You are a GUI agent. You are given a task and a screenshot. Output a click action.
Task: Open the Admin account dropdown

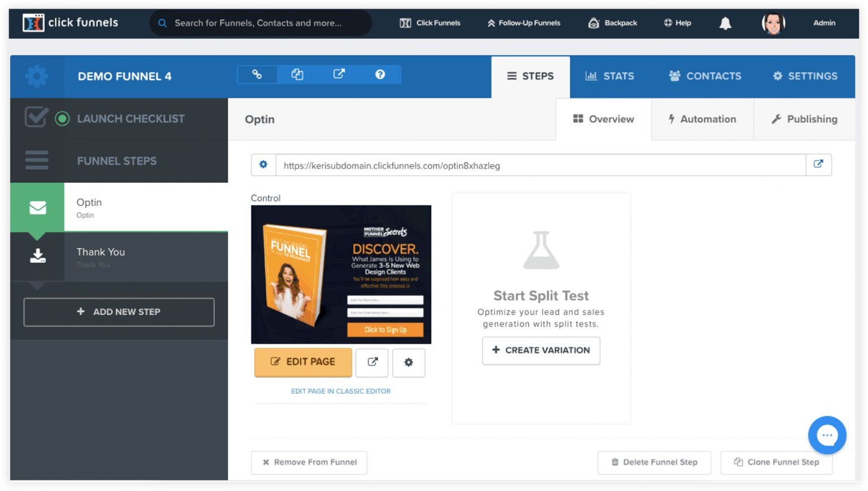824,23
